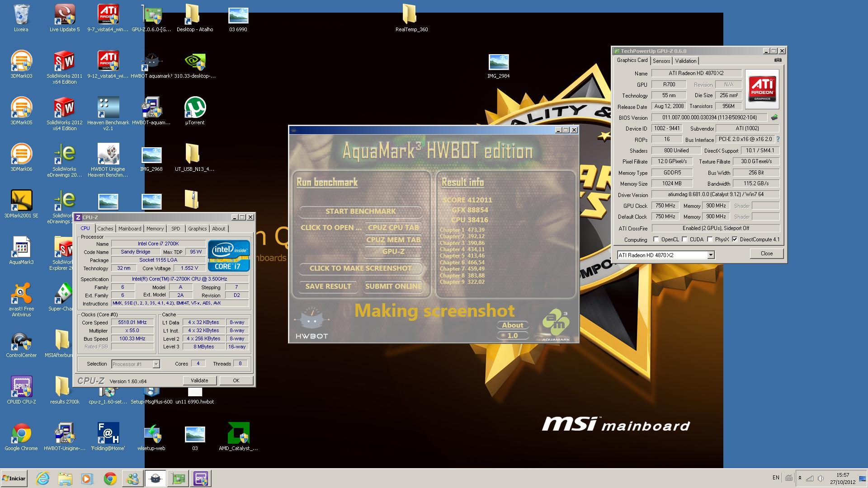
Task: Toggle the OpenCL checkbox in GPU-Z
Action: pos(656,239)
